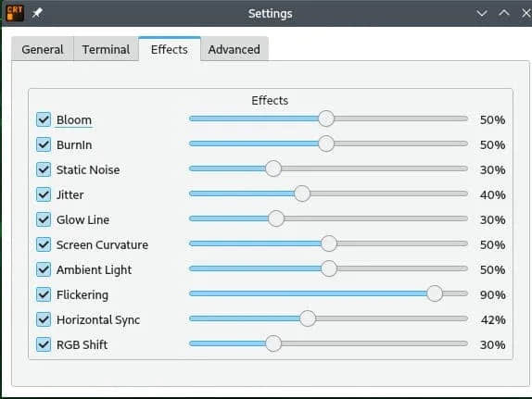The image size is (532, 399).
Task: Close the Settings window
Action: point(526,14)
